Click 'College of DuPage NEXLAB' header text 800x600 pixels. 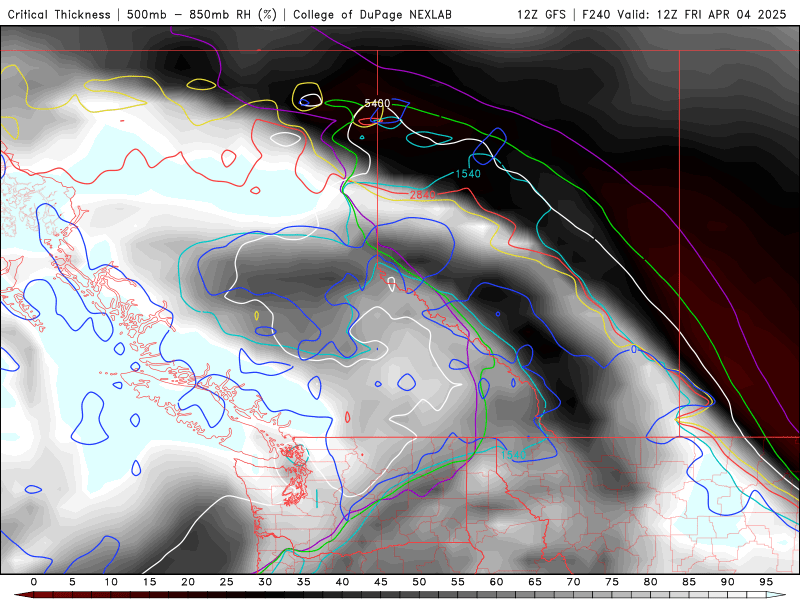372,15
